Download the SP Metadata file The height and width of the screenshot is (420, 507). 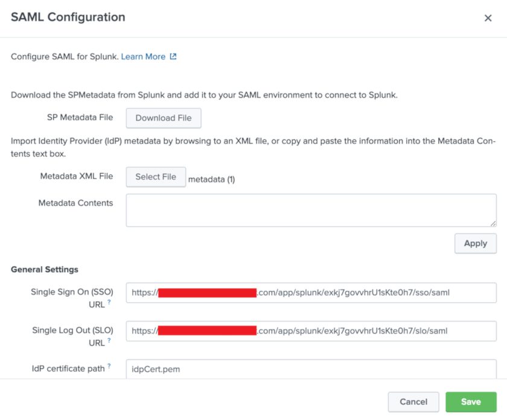click(x=164, y=118)
